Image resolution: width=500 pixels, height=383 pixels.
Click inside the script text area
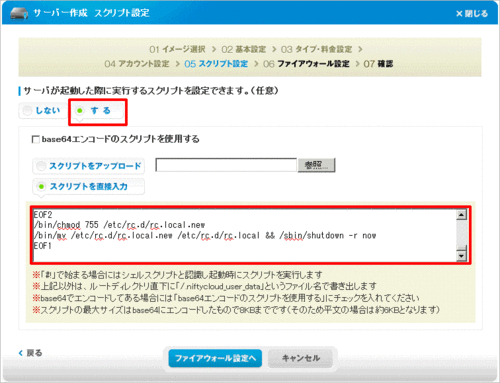[244, 235]
